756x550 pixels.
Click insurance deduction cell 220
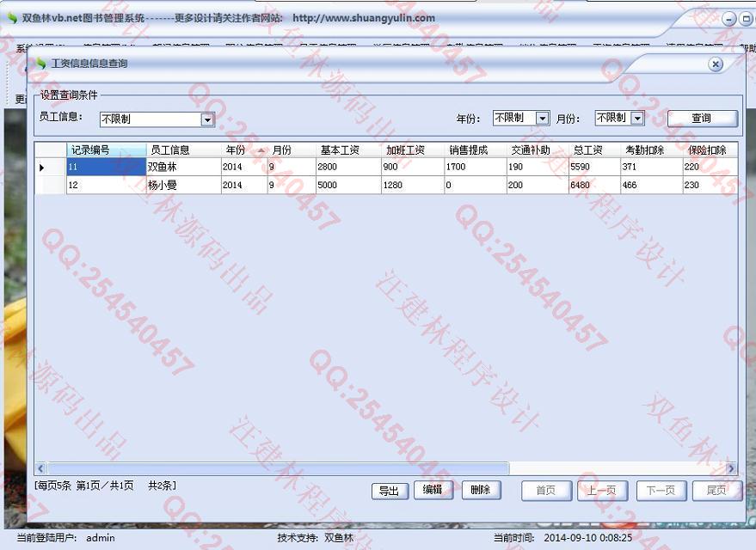[710, 167]
